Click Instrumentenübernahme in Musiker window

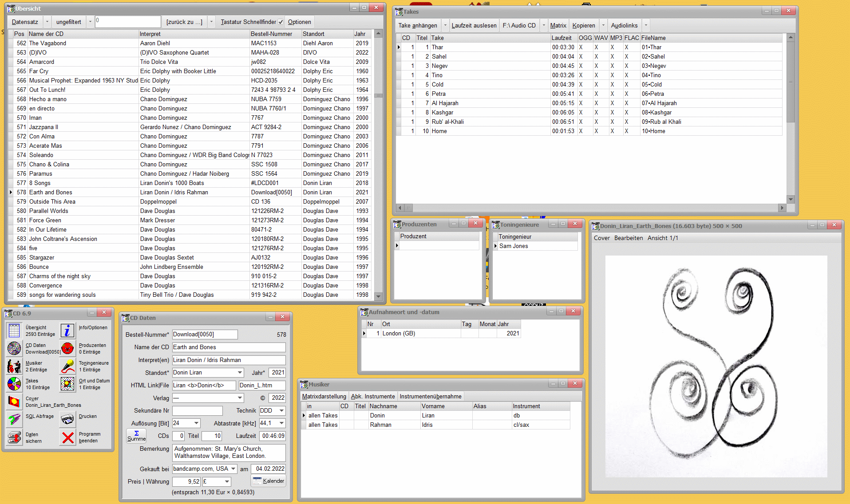pos(431,396)
